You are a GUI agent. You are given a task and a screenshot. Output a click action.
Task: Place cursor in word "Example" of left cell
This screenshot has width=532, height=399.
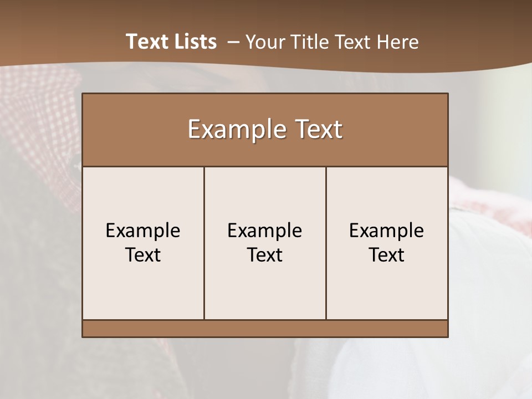click(143, 231)
